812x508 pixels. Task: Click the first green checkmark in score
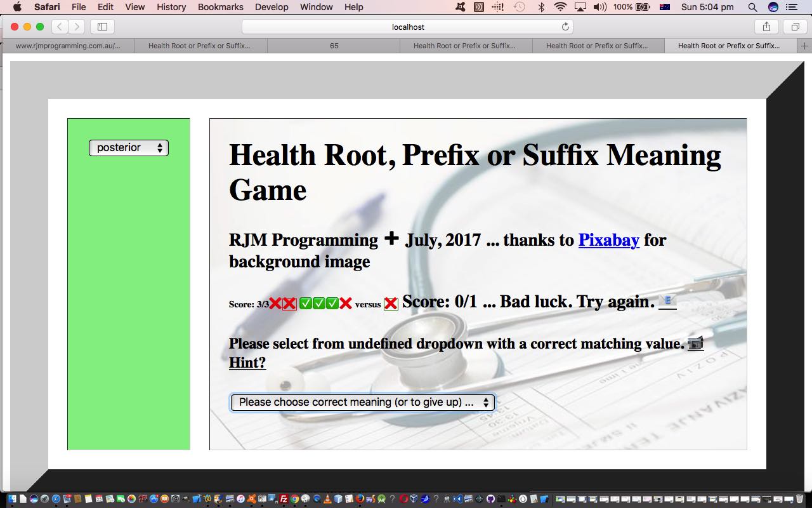click(305, 304)
